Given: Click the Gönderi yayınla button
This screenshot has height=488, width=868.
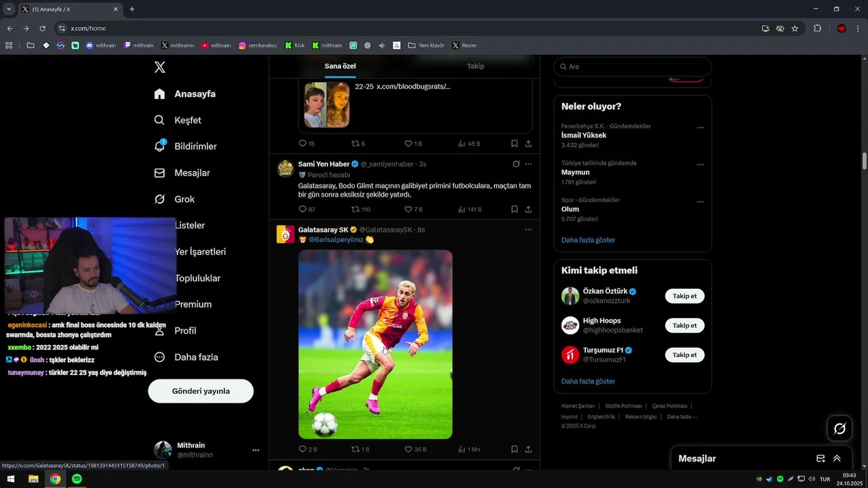Looking at the screenshot, I should pos(201,391).
